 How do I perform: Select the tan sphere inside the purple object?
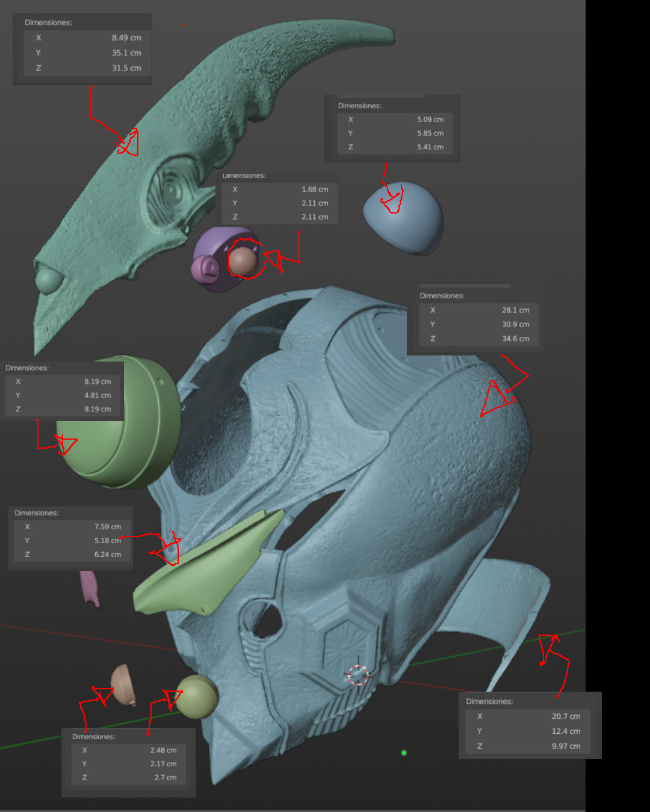pos(244,260)
